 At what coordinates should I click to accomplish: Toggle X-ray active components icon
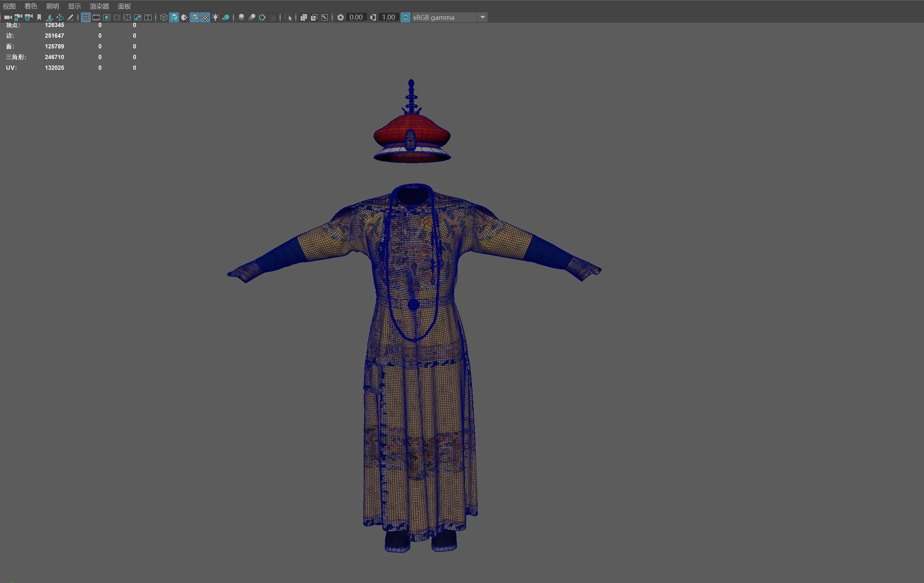click(314, 17)
